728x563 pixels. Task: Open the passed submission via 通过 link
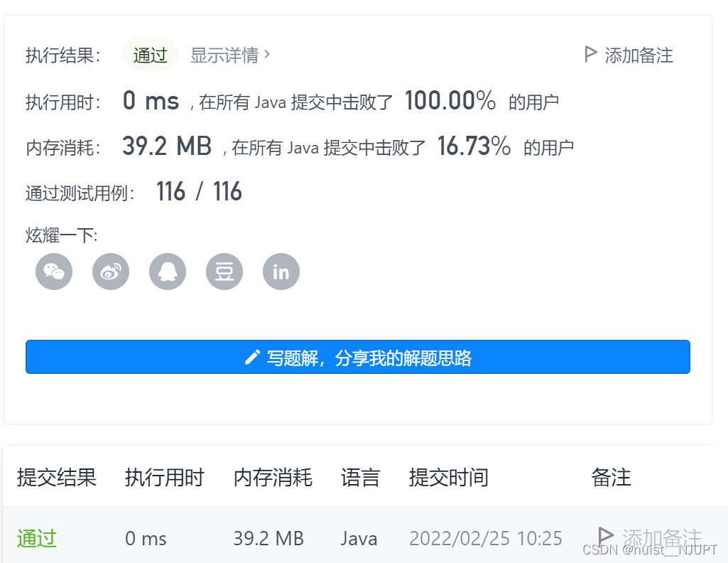coord(36,538)
